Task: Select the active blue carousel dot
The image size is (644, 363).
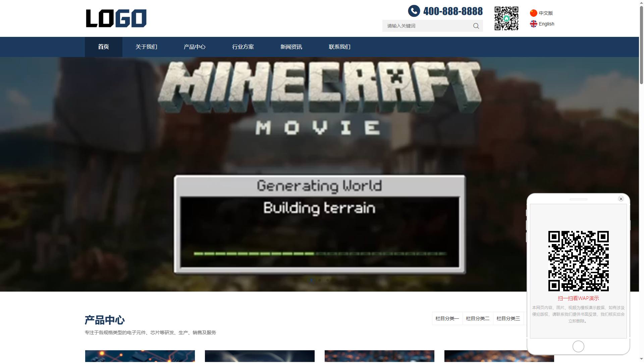Action: 312,280
